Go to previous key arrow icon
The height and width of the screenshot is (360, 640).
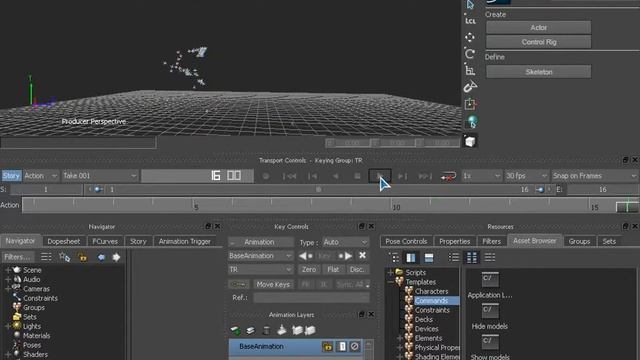point(306,256)
